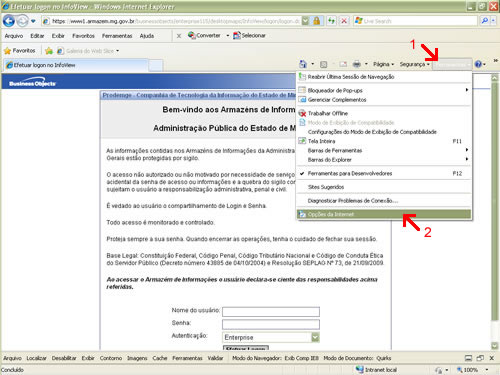
Task: Click the Converter toolbar button
Action: pyautogui.click(x=204, y=35)
